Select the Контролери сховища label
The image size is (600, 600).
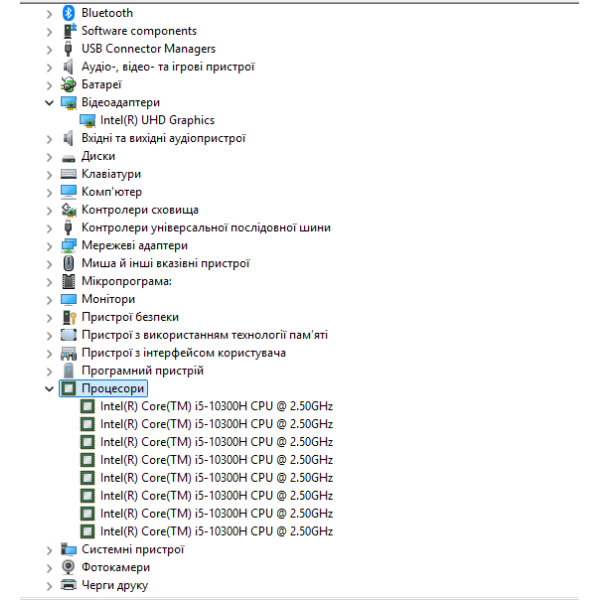click(x=140, y=210)
